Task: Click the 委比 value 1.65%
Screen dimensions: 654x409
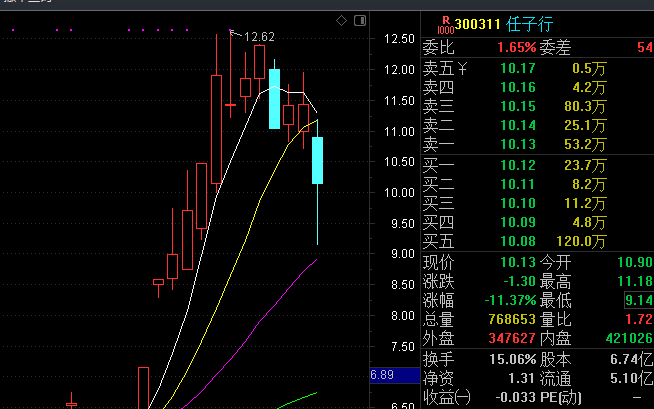Action: [x=516, y=48]
